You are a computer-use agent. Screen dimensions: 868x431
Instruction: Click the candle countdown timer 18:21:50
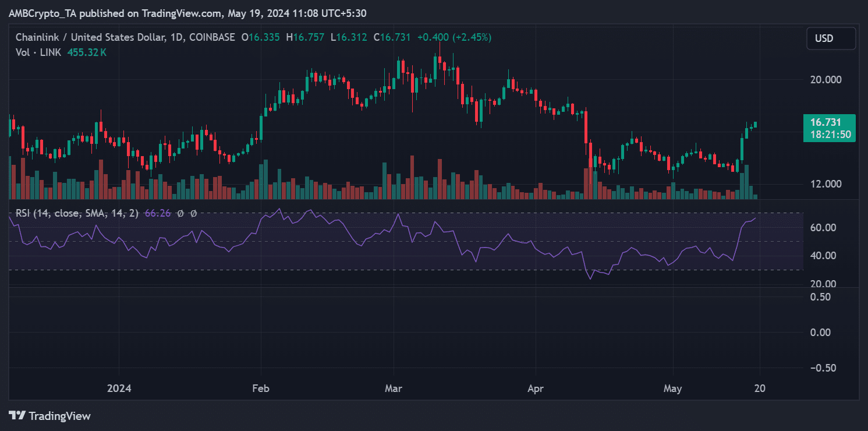[x=829, y=135]
